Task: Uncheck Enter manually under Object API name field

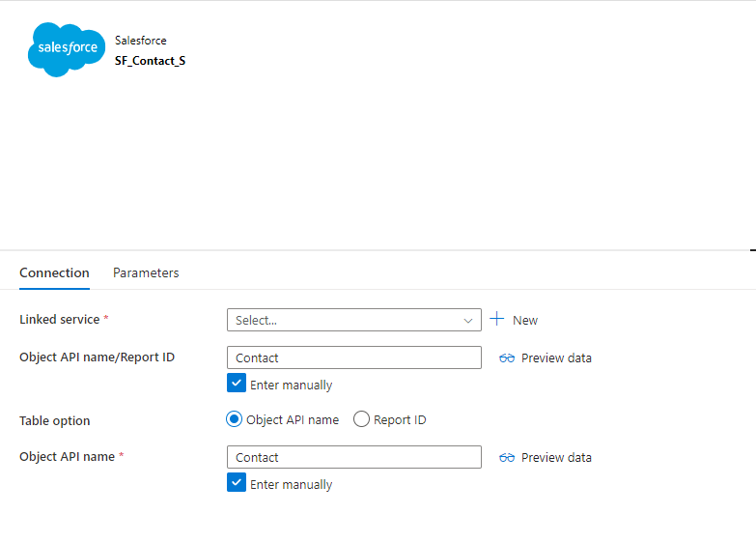Action: pos(237,483)
